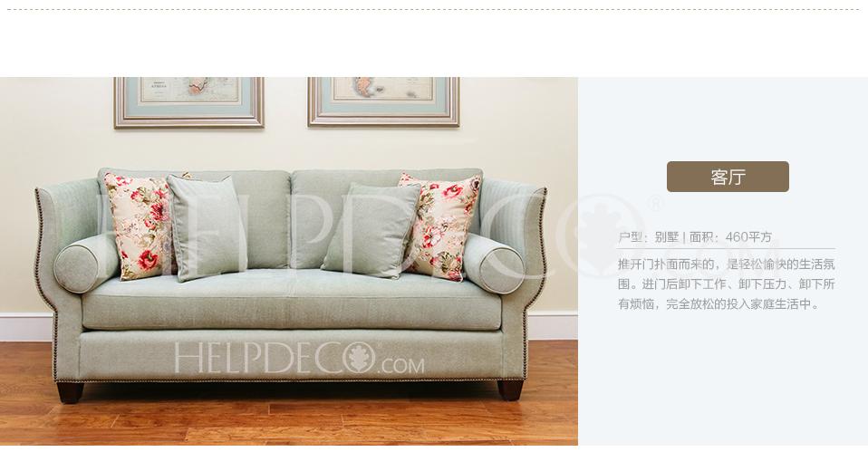Click the sofa seat cushion

point(292,300)
